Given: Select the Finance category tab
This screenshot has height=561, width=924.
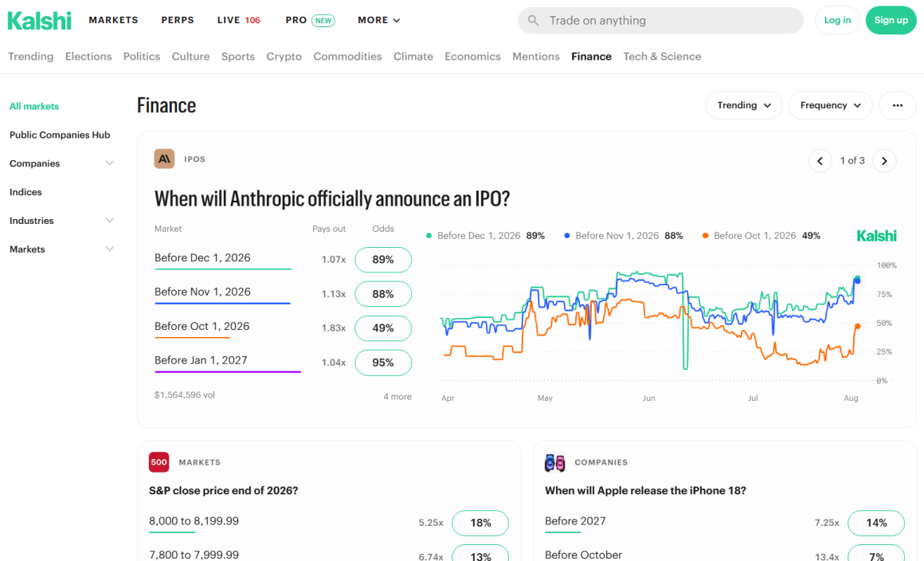Looking at the screenshot, I should (x=591, y=57).
